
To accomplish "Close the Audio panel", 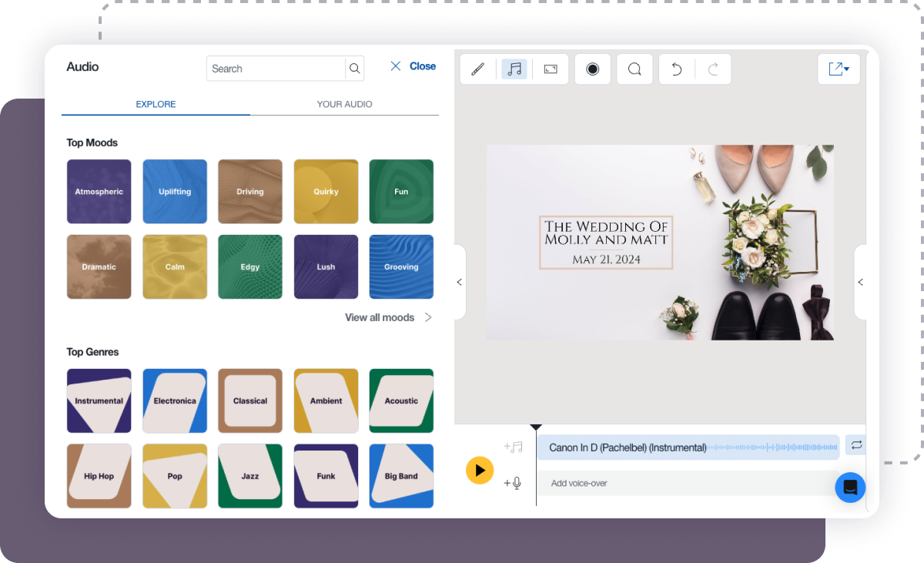I will (x=412, y=66).
